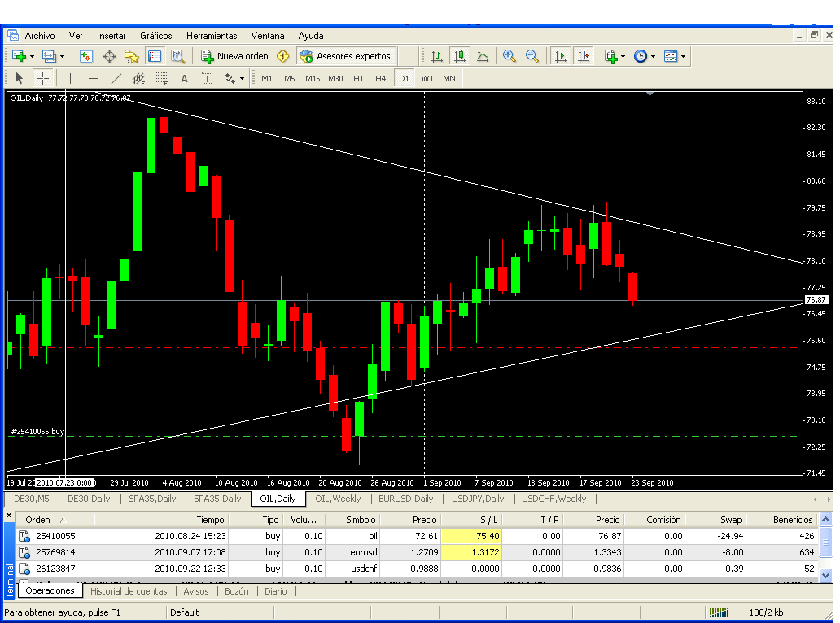Pick the horizontal line drawing tool
Screen dimensions: 840x623
pos(94,79)
